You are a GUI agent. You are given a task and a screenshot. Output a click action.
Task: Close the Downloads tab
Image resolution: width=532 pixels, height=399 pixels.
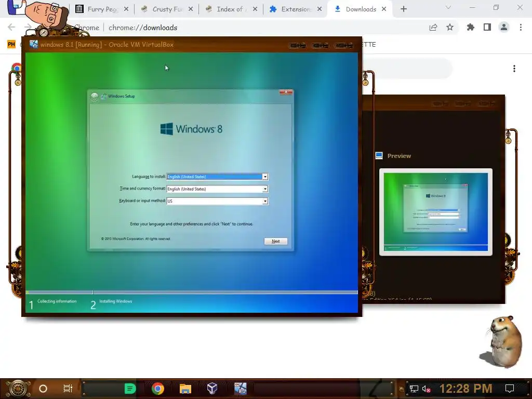[x=384, y=9]
